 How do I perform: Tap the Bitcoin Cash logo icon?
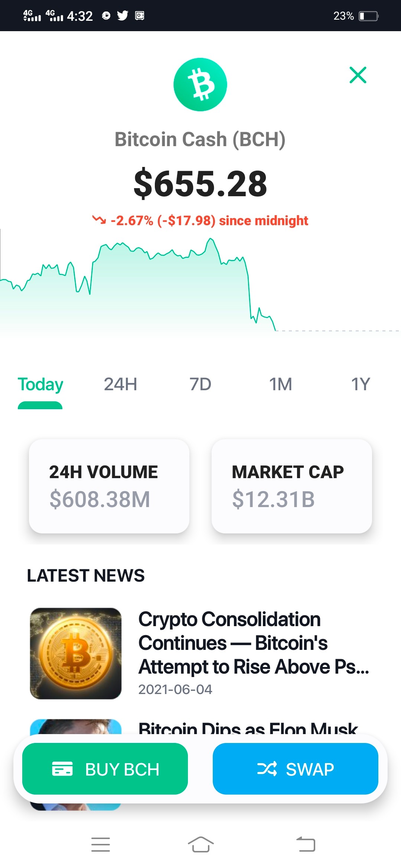(200, 85)
